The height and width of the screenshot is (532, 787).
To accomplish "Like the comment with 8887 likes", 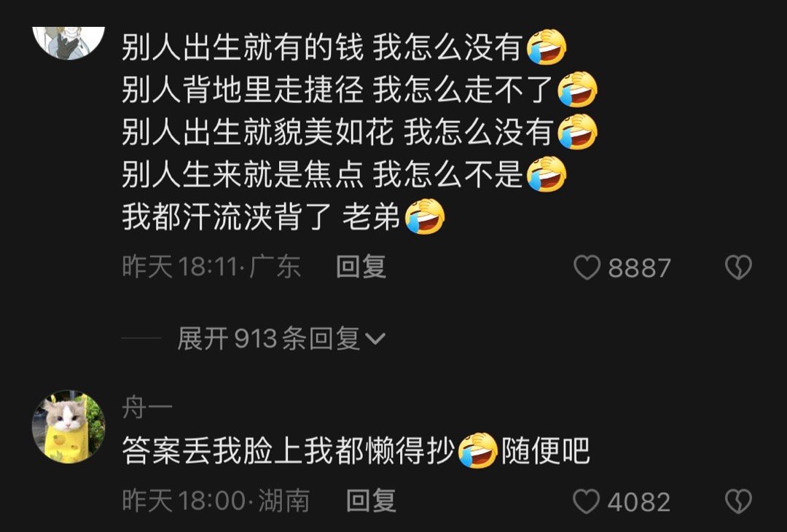I will (587, 267).
